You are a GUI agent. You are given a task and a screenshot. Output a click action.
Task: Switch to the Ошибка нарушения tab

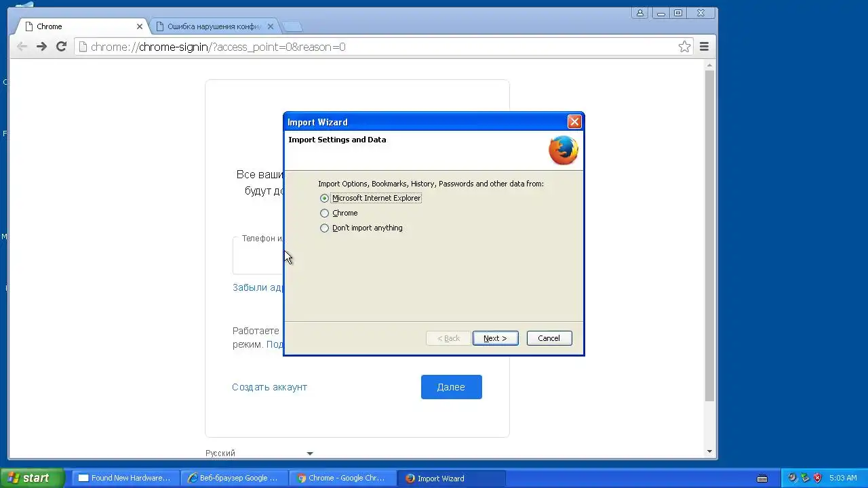tap(213, 26)
